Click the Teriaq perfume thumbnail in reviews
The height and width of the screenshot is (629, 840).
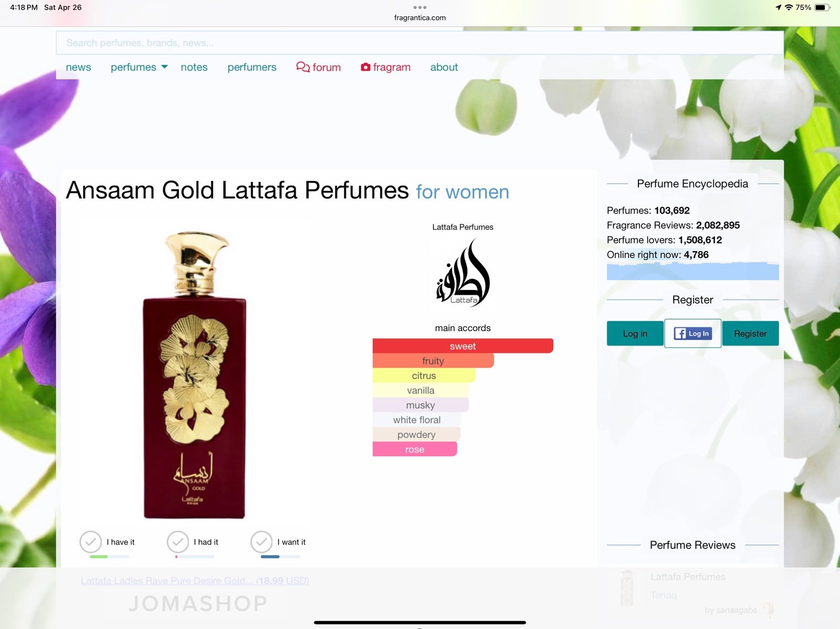point(627,588)
